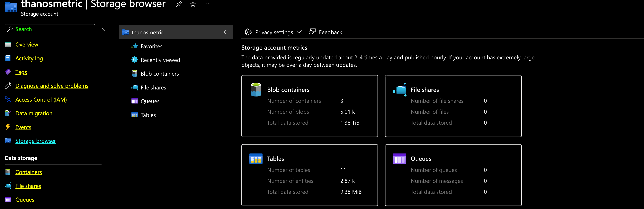Click the wrench icon for Diagnose
The height and width of the screenshot is (209, 644).
(x=8, y=86)
